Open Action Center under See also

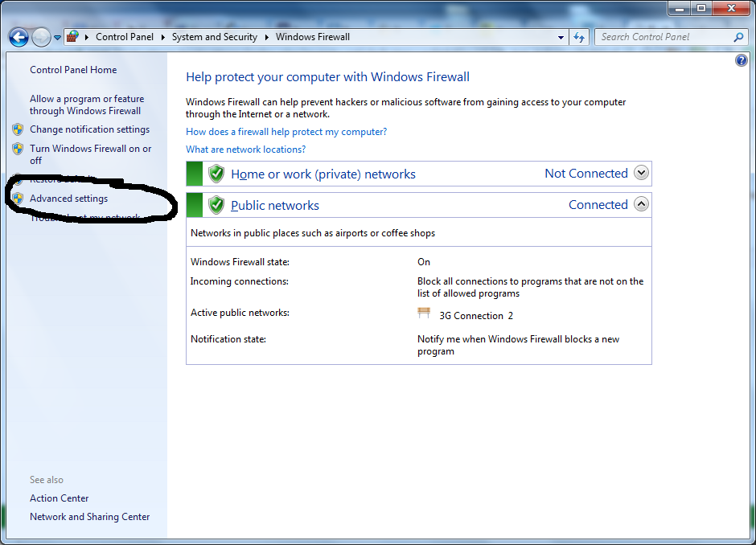60,498
